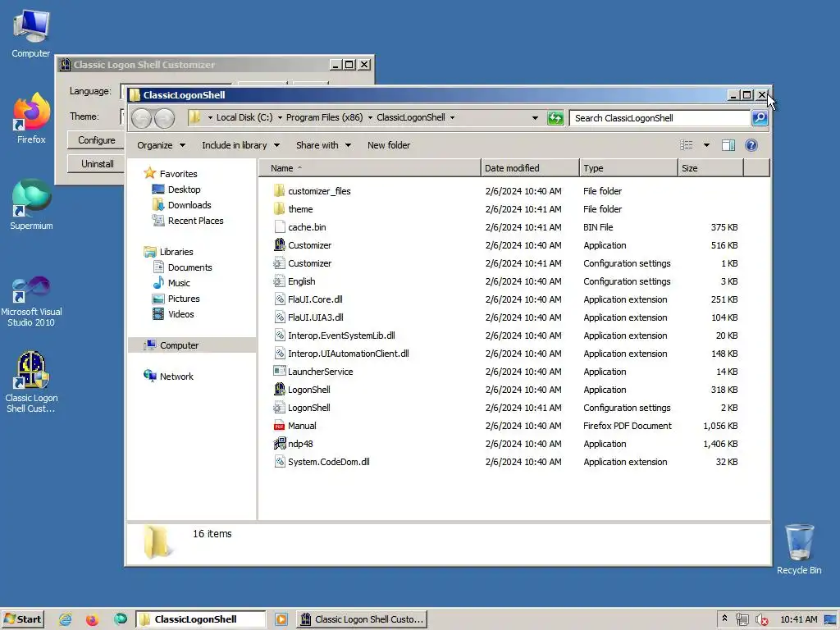
Task: Select the customizer_files folder icon
Action: pyautogui.click(x=279, y=190)
